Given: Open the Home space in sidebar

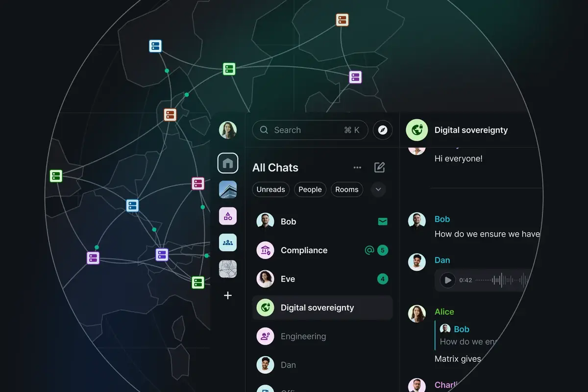Looking at the screenshot, I should point(228,163).
